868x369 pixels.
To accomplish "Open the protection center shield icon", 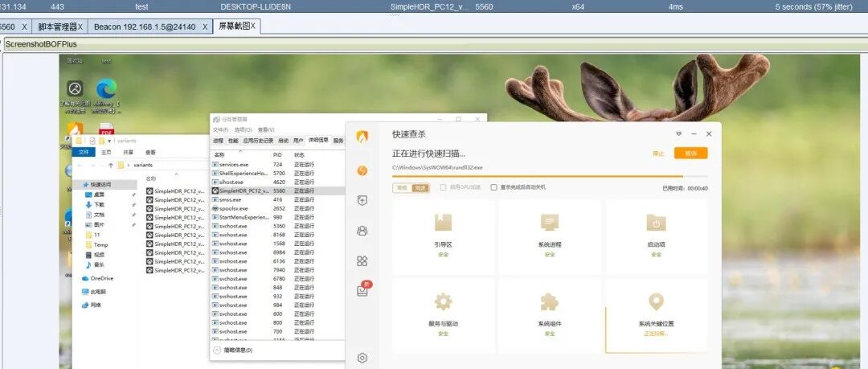I will (362, 200).
